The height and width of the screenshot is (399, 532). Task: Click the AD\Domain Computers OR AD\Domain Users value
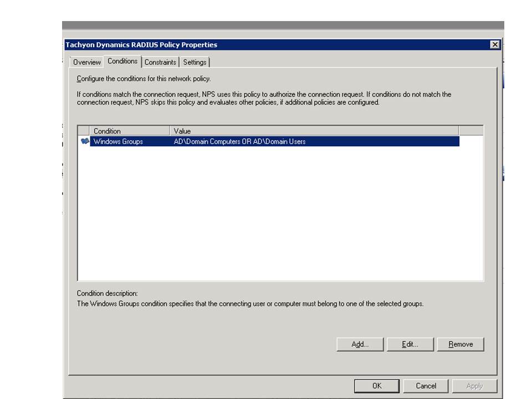[x=239, y=141]
